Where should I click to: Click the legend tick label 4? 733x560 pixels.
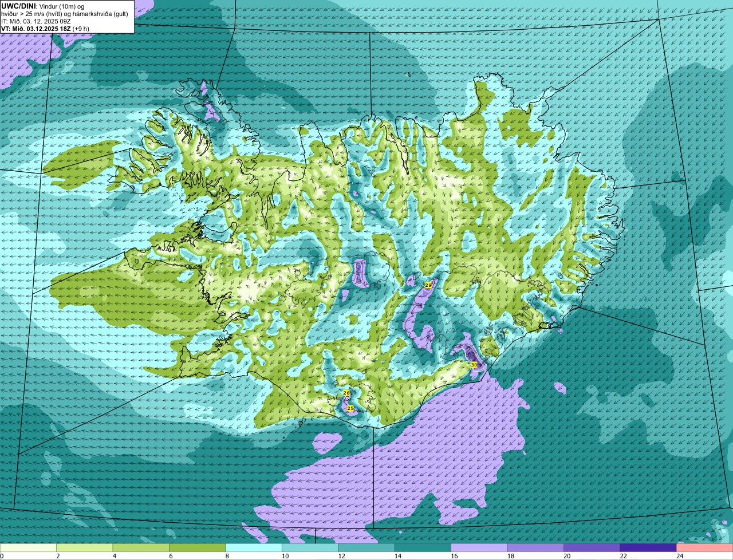pos(114,556)
